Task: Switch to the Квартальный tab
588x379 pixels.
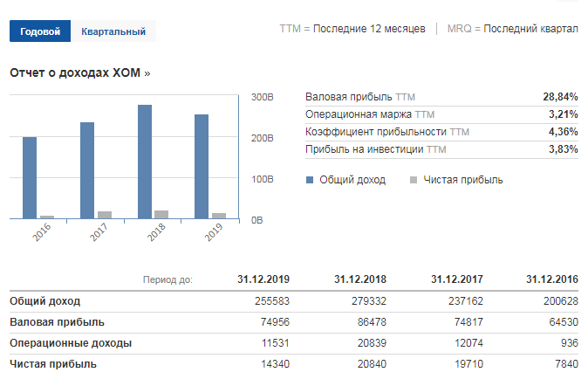Action: pos(113,31)
